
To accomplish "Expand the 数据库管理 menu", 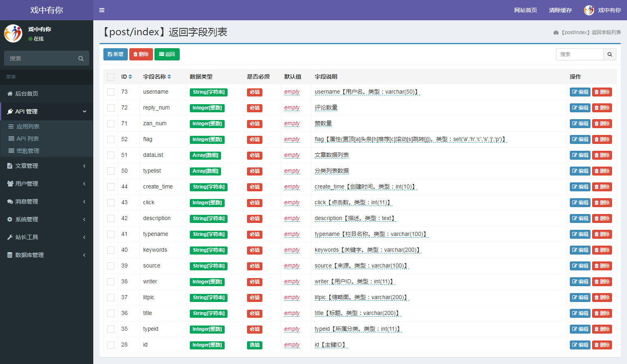I will click(x=47, y=255).
